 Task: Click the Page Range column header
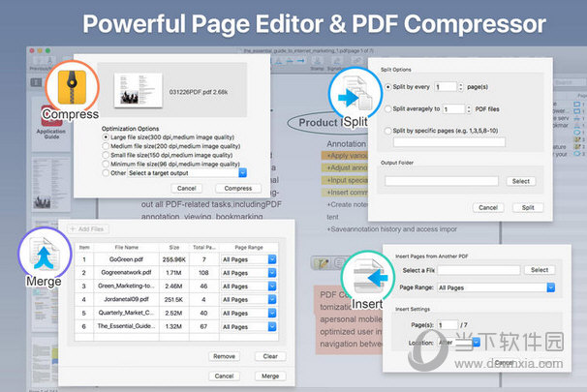tap(249, 247)
